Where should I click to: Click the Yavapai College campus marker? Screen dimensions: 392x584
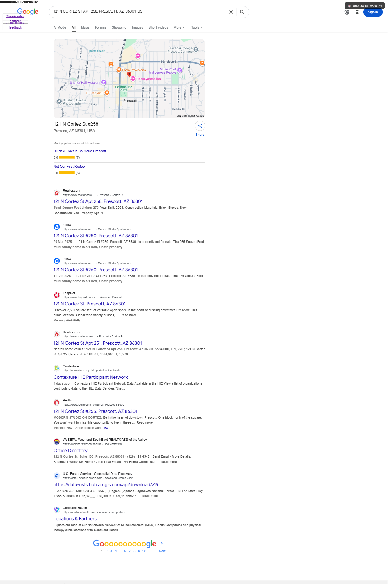[196, 49]
